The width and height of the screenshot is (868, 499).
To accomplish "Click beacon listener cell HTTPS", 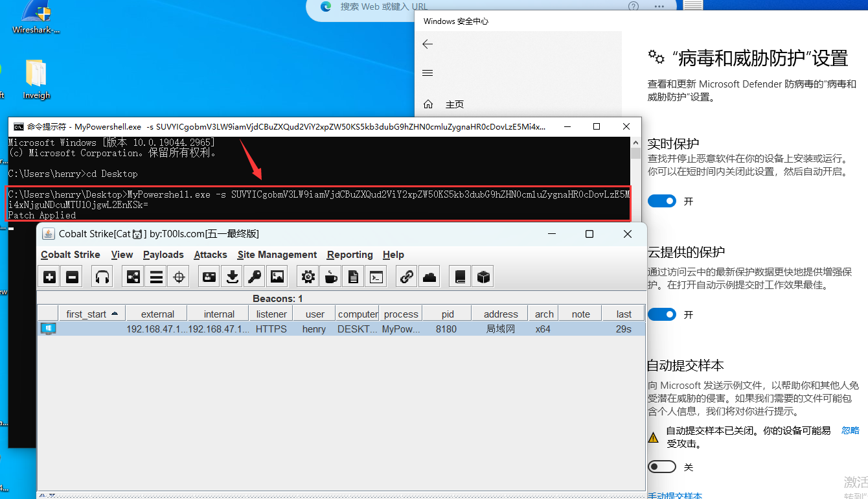I will 271,329.
